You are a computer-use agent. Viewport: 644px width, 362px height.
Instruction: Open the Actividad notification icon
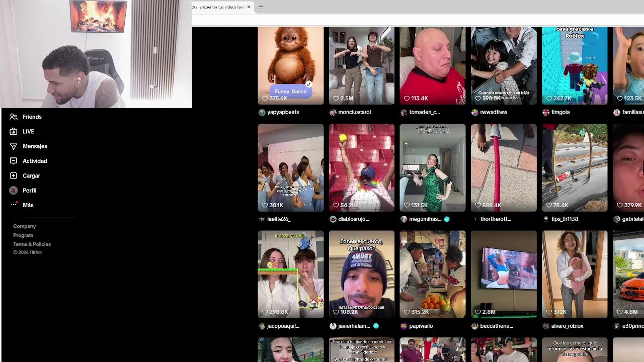pyautogui.click(x=13, y=161)
